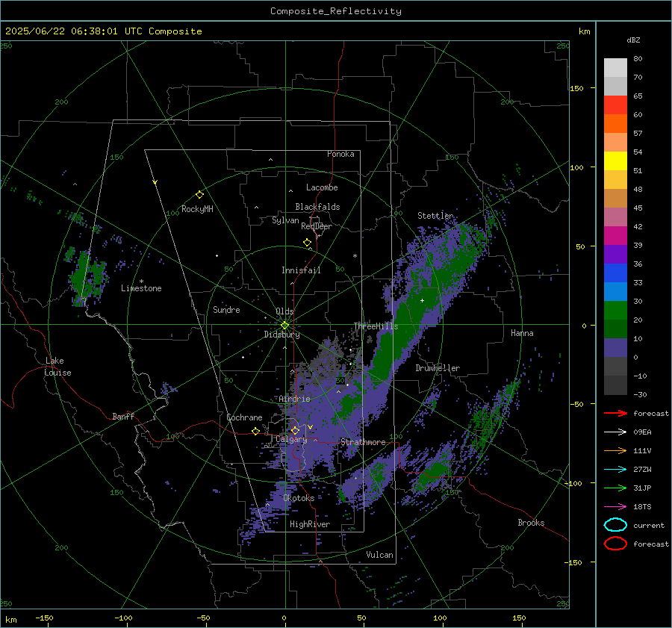
Task: Click the RockyMH label
Action: 197,209
